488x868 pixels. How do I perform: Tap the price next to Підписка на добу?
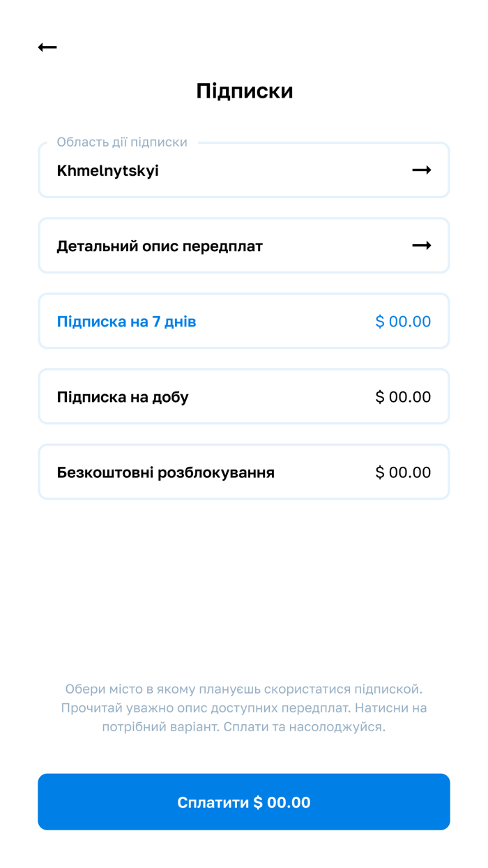click(x=403, y=396)
